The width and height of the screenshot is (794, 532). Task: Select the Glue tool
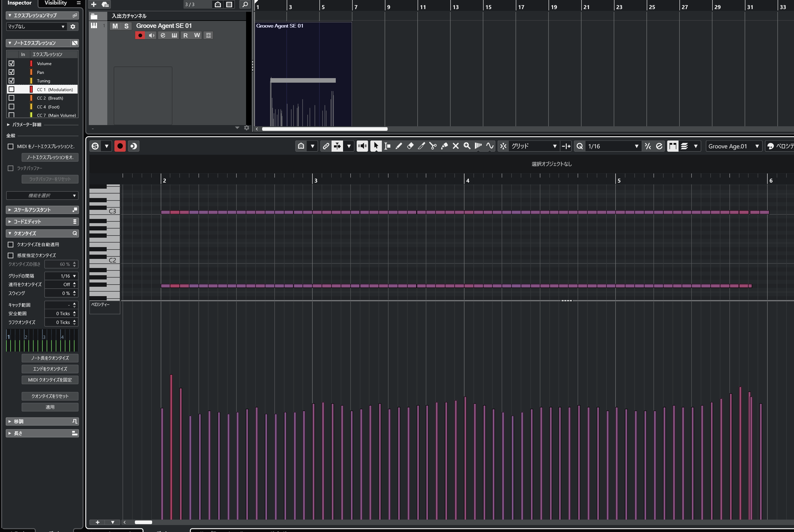[x=444, y=146]
